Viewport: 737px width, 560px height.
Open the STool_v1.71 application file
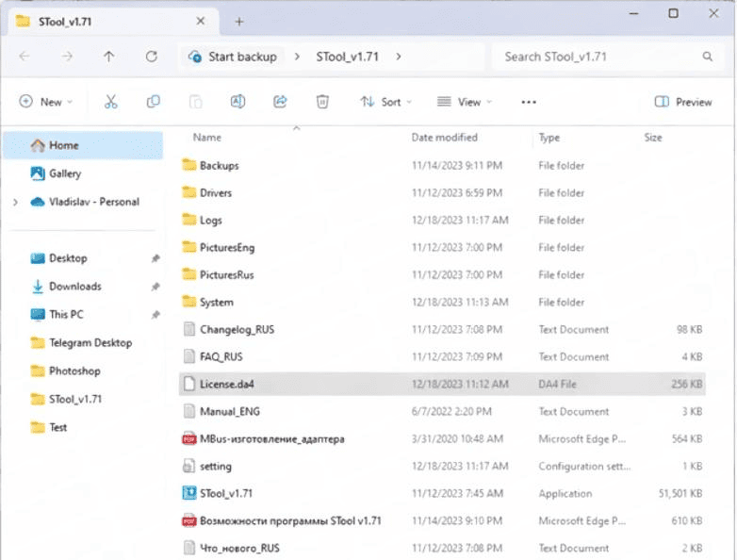coord(226,493)
